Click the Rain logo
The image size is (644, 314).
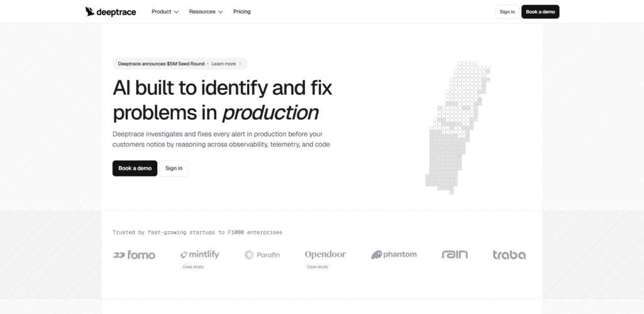(x=455, y=254)
